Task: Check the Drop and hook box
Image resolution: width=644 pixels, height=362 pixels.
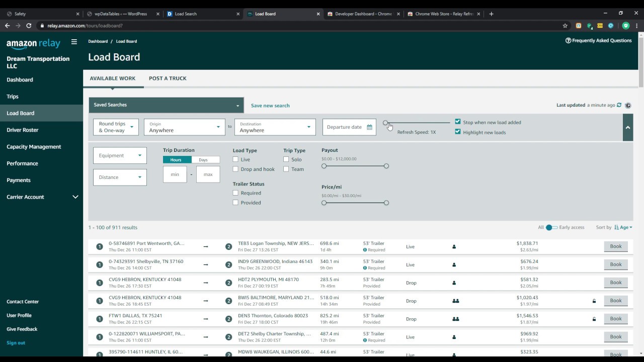Action: (235, 169)
